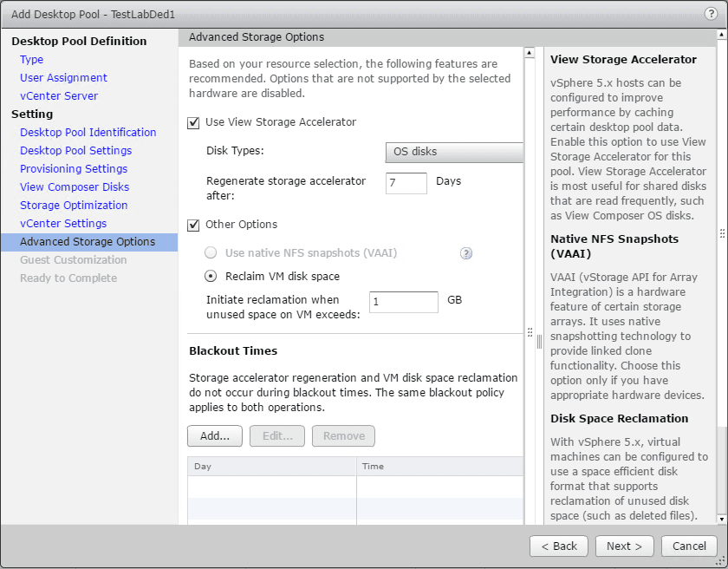The width and height of the screenshot is (728, 569).
Task: Go to the previous step with Back
Action: 558,546
